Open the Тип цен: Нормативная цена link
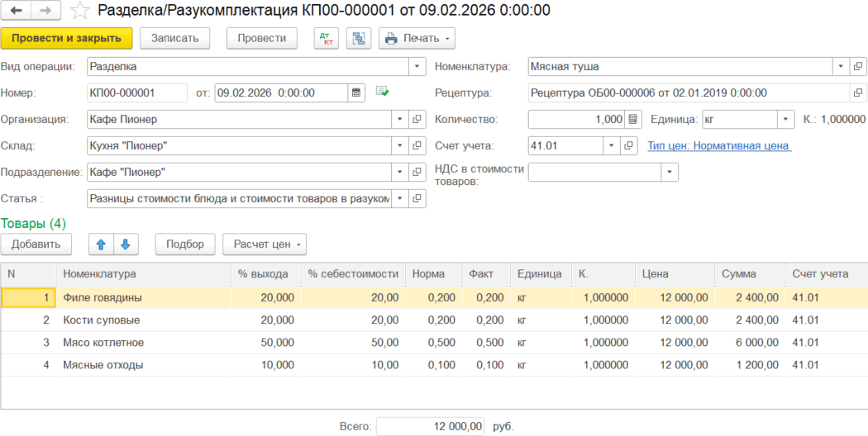 click(x=719, y=146)
